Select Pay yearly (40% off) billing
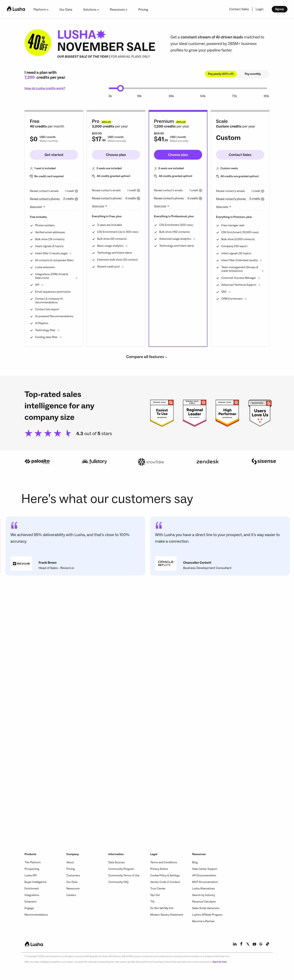This screenshot has width=294, height=980. [x=221, y=74]
